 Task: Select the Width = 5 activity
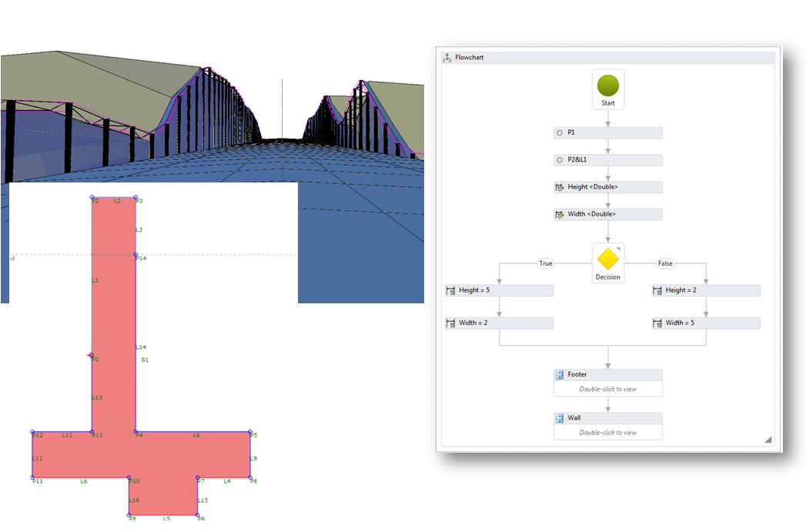(x=706, y=323)
